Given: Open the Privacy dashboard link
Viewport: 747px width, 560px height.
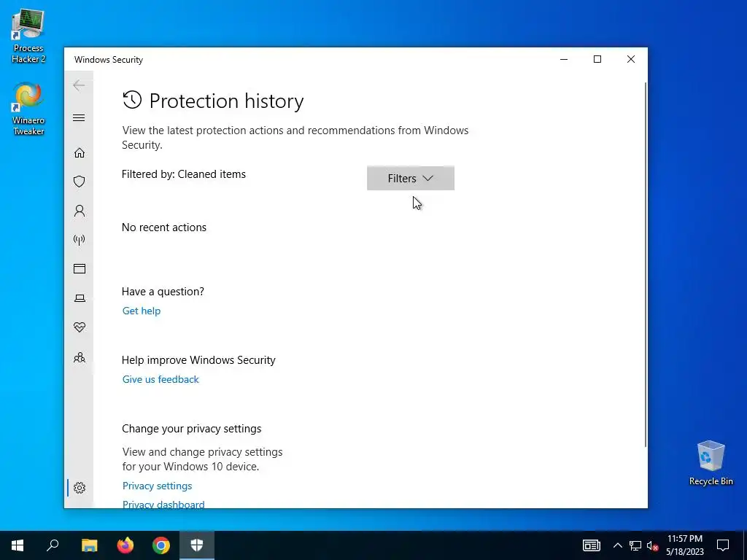Looking at the screenshot, I should pyautogui.click(x=163, y=505).
